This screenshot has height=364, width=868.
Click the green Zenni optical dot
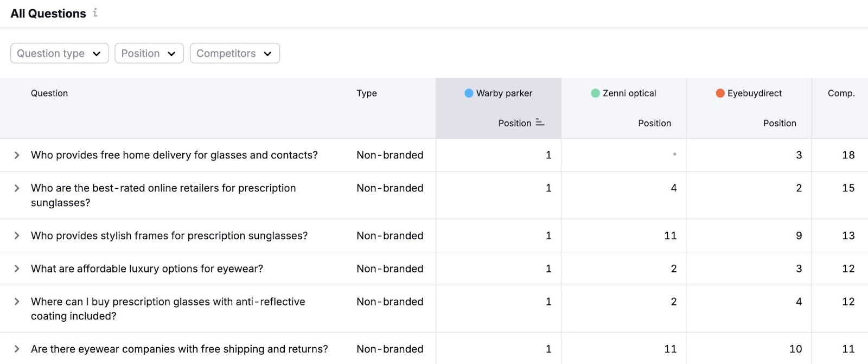pyautogui.click(x=595, y=93)
